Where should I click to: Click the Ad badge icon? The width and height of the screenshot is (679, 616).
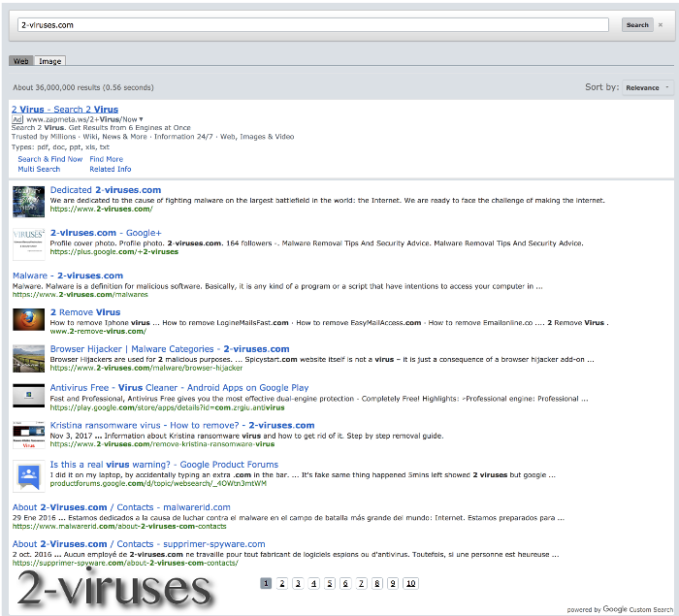(x=17, y=119)
